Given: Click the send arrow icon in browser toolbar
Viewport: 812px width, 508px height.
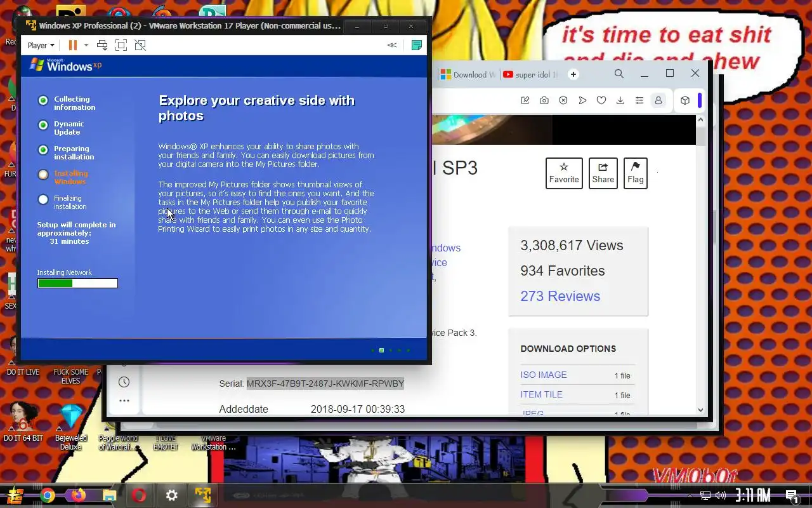Looking at the screenshot, I should (x=582, y=100).
